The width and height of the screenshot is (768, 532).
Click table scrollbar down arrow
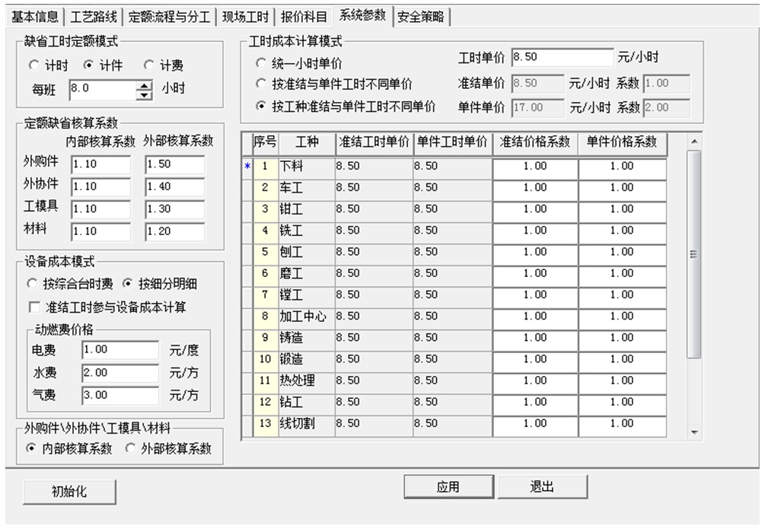click(x=694, y=432)
